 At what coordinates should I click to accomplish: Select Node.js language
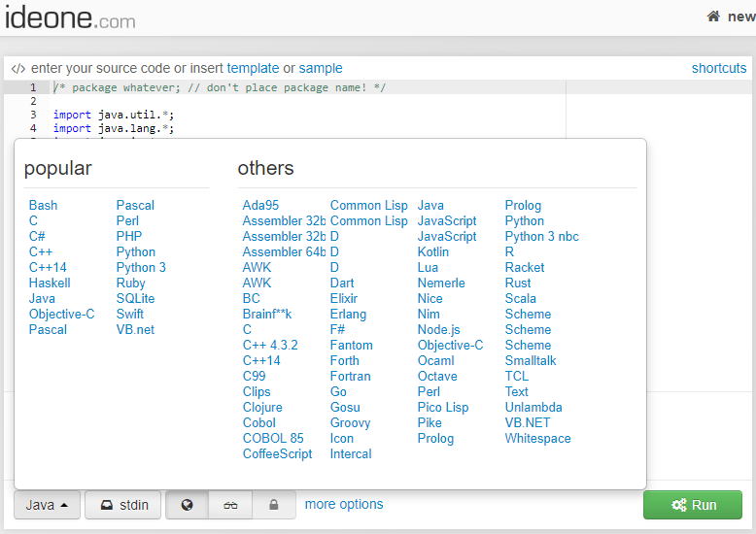(x=439, y=330)
